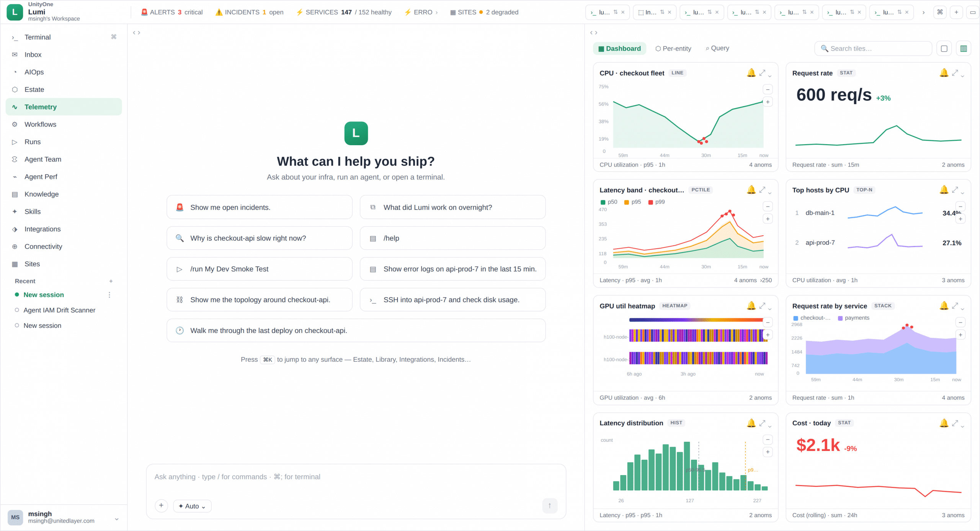Focus the Search tiles field
Image resolution: width=980 pixels, height=531 pixels.
click(873, 49)
